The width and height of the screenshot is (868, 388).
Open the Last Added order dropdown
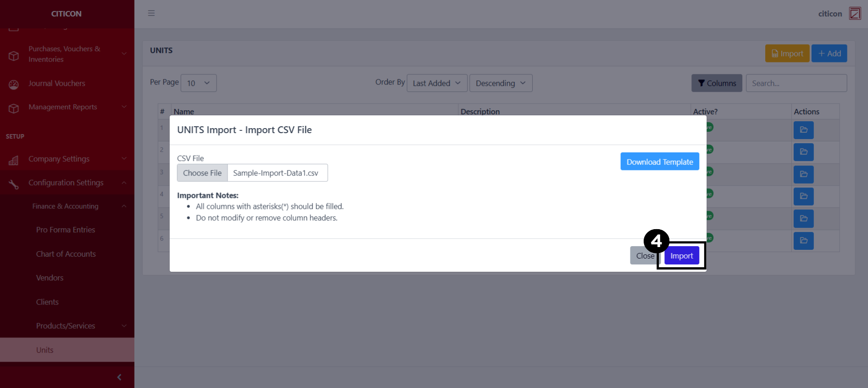[436, 83]
